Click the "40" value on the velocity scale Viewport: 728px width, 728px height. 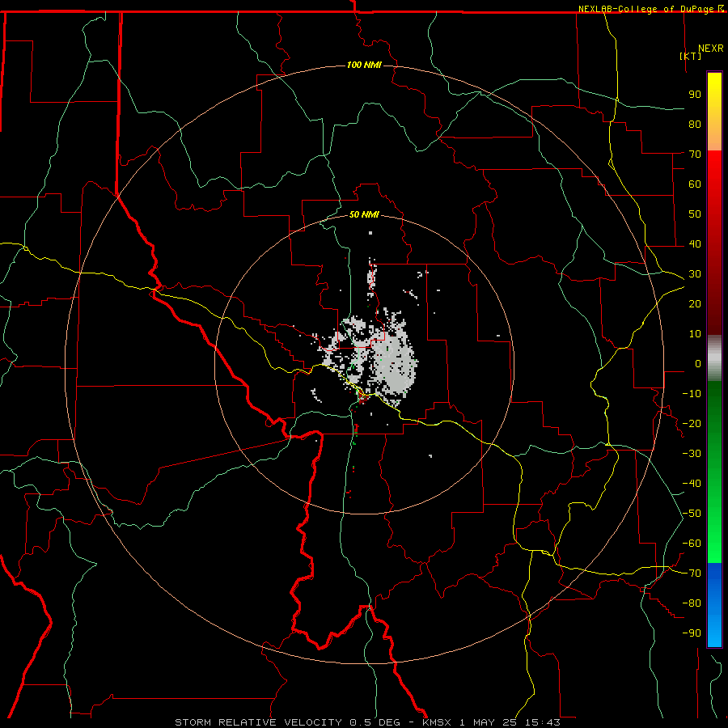(x=695, y=243)
